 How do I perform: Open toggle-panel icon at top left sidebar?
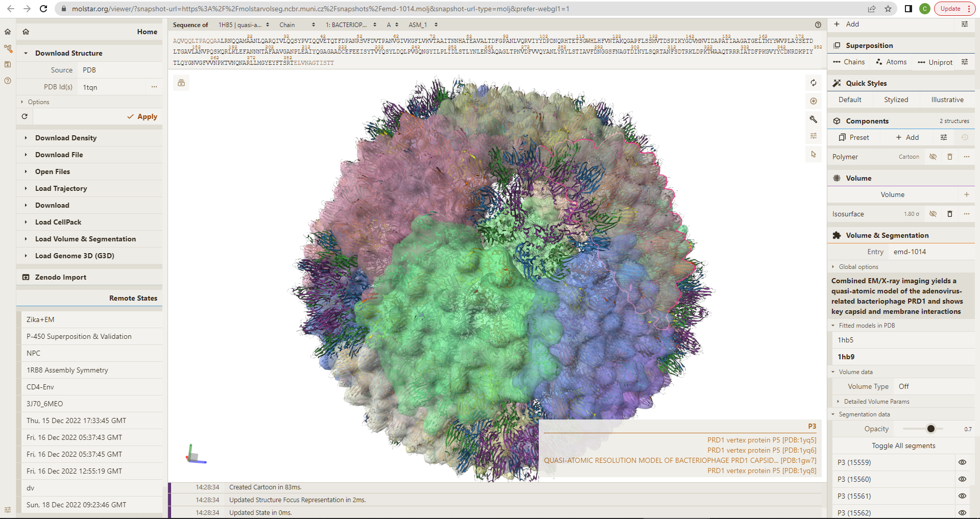[8, 32]
